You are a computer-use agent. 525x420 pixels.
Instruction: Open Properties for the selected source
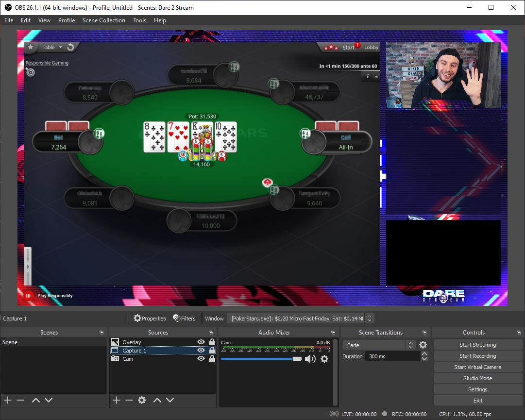(x=149, y=318)
